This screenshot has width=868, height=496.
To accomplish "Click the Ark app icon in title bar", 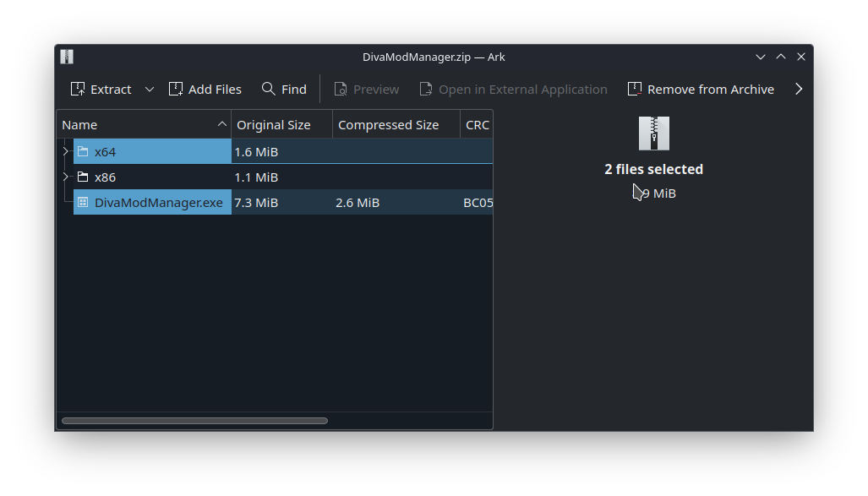I will pyautogui.click(x=67, y=57).
